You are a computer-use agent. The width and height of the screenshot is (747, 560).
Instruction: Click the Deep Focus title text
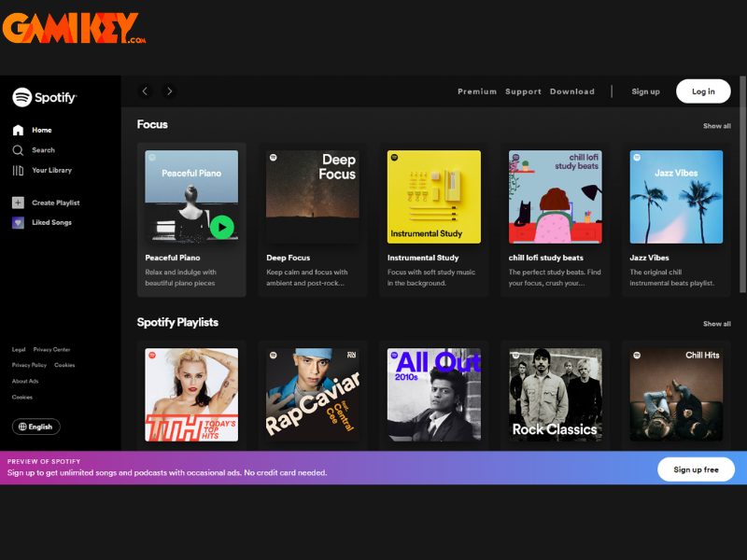pos(289,258)
